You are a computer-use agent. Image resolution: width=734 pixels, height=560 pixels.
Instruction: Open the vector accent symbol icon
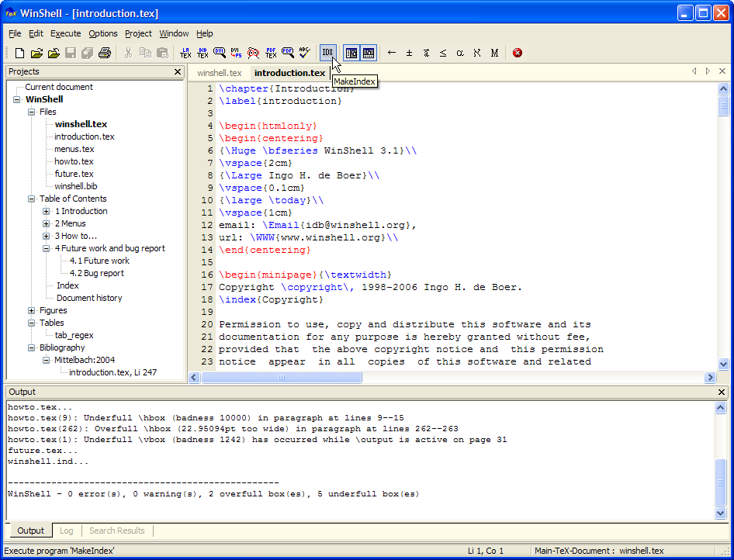[x=426, y=53]
